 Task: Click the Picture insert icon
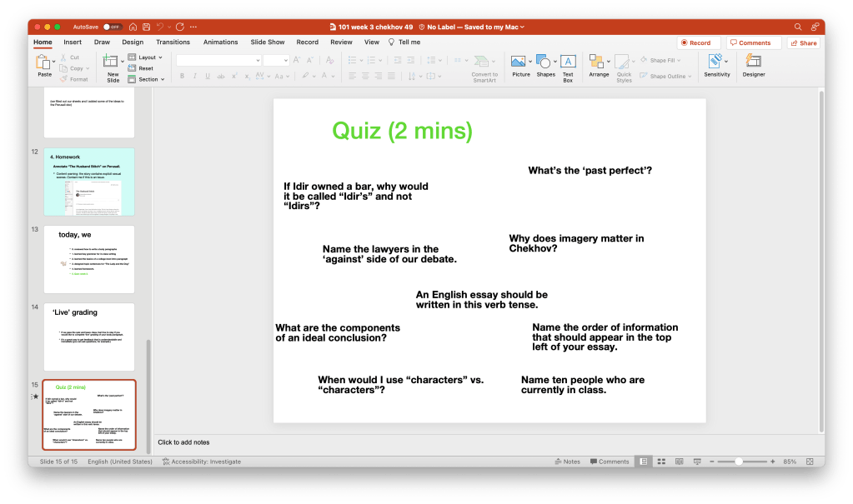520,65
